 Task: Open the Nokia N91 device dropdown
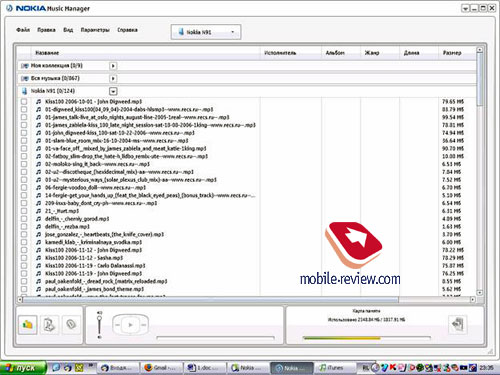pos(206,32)
